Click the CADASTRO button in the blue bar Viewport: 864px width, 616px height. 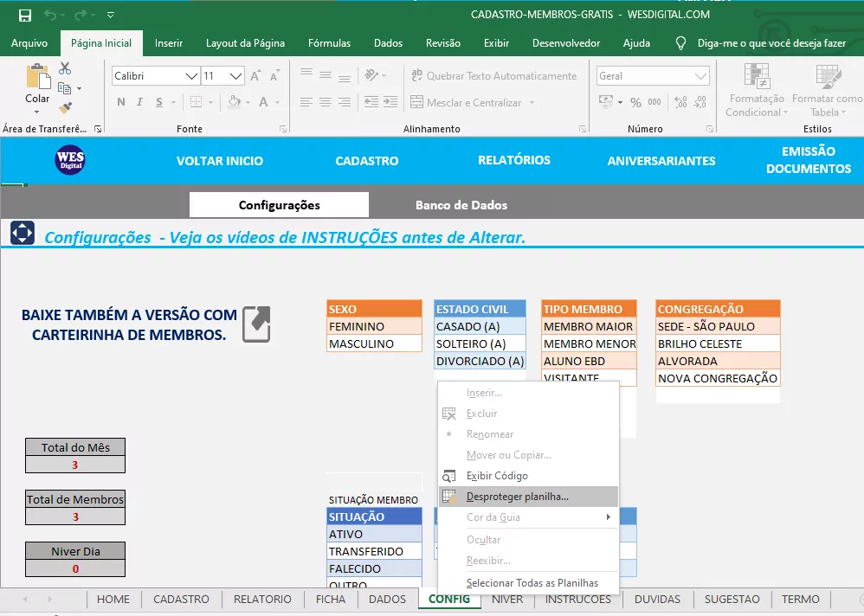(x=367, y=161)
